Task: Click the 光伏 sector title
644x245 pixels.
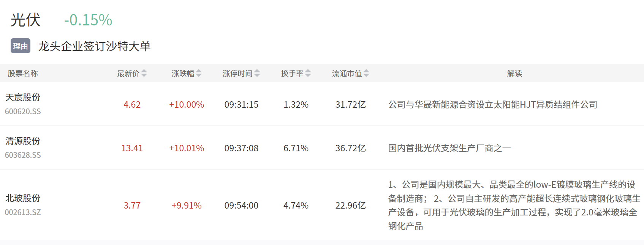Action: (x=25, y=20)
